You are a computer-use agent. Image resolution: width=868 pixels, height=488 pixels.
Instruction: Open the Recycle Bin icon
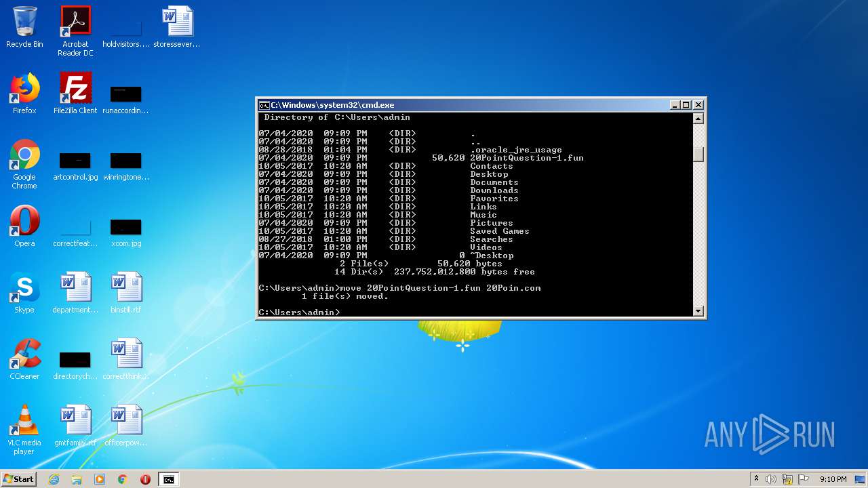tap(24, 28)
